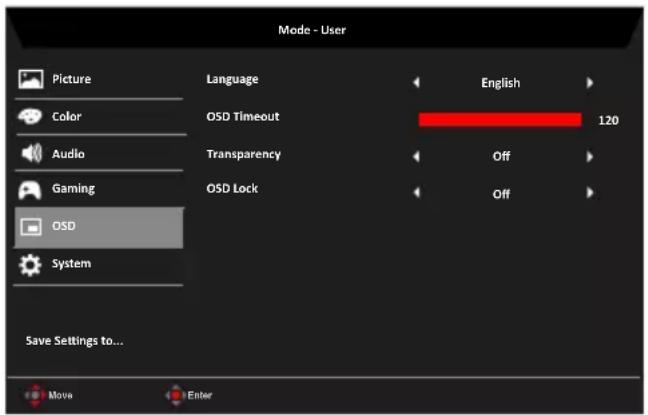Click the English language value
Image resolution: width=648 pixels, height=415 pixels.
[x=500, y=83]
